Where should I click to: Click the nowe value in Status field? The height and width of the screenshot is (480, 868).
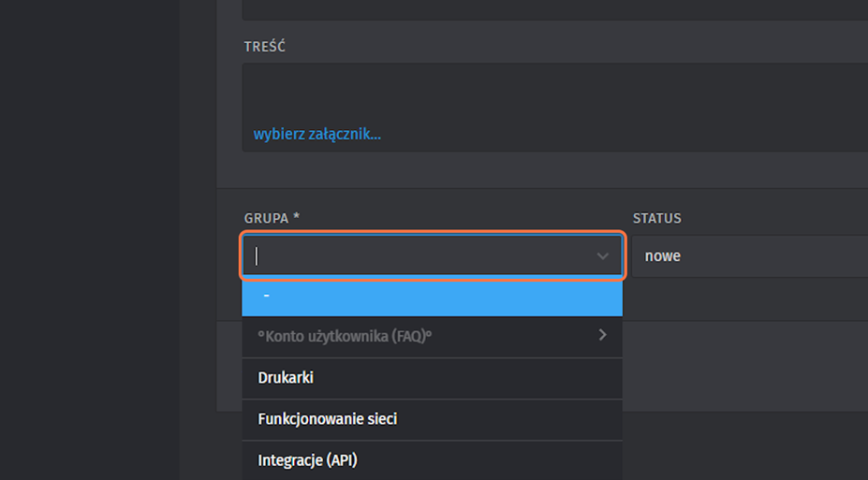point(663,256)
